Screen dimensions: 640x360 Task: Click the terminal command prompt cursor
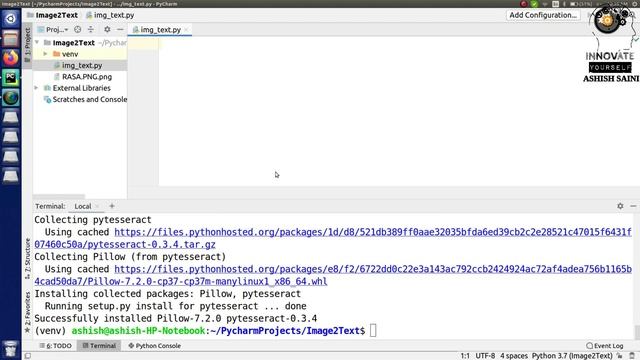(373, 331)
